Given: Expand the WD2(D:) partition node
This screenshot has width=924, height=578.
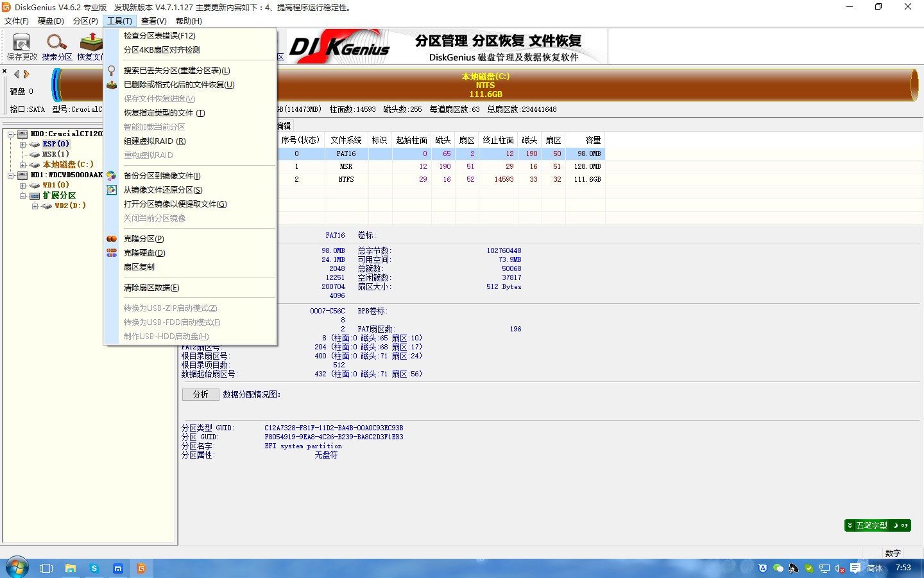Looking at the screenshot, I should [x=35, y=207].
